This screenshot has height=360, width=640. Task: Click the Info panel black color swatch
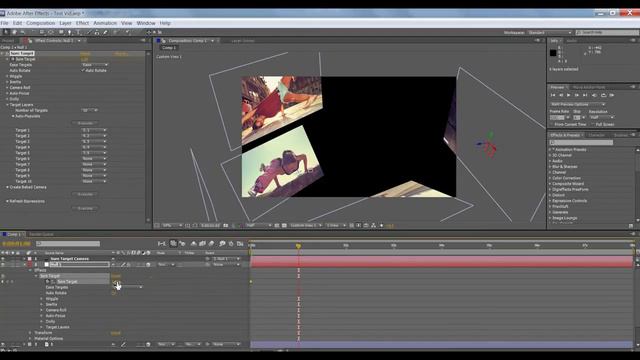coord(553,53)
